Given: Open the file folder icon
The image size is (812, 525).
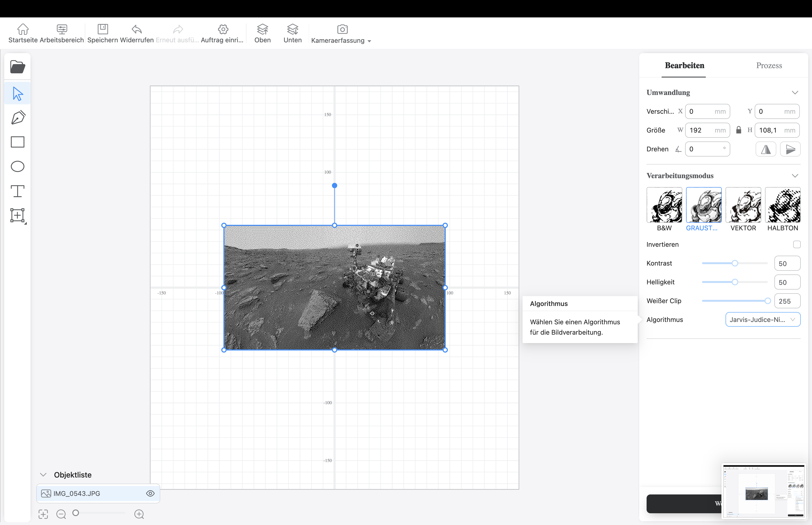Looking at the screenshot, I should pyautogui.click(x=17, y=67).
